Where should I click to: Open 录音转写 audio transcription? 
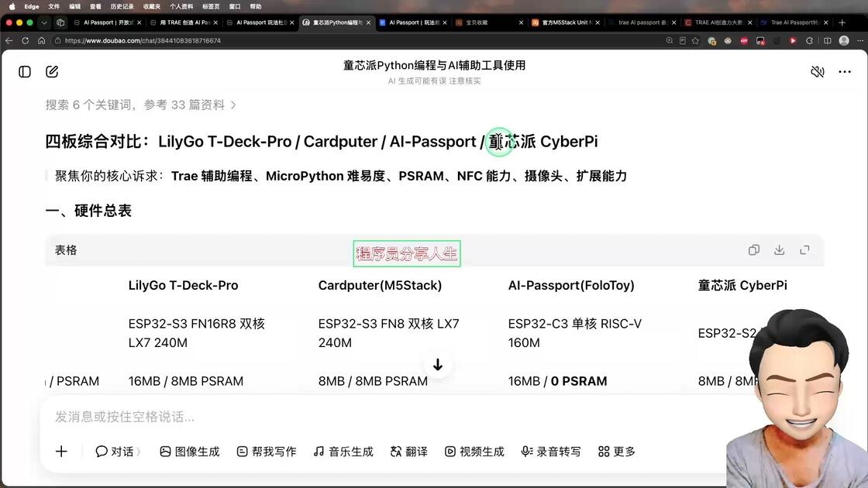click(x=551, y=452)
